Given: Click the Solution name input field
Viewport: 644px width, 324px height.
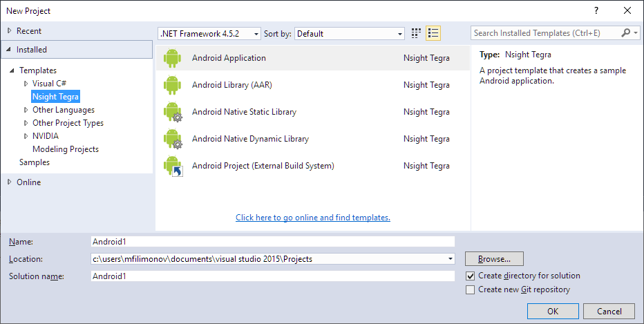Looking at the screenshot, I should click(x=273, y=276).
